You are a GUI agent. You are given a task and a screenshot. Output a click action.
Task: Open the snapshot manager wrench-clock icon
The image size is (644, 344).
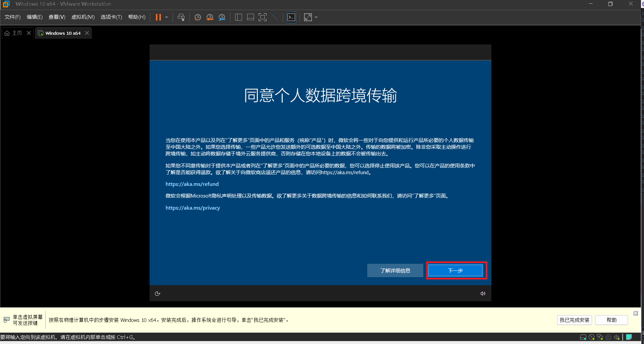point(222,17)
